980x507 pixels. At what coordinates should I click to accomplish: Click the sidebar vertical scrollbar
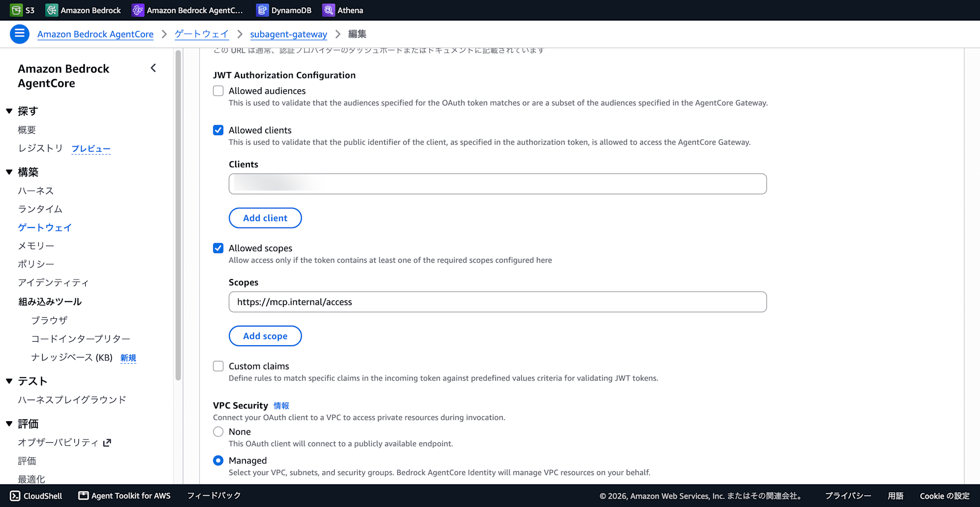(178, 215)
